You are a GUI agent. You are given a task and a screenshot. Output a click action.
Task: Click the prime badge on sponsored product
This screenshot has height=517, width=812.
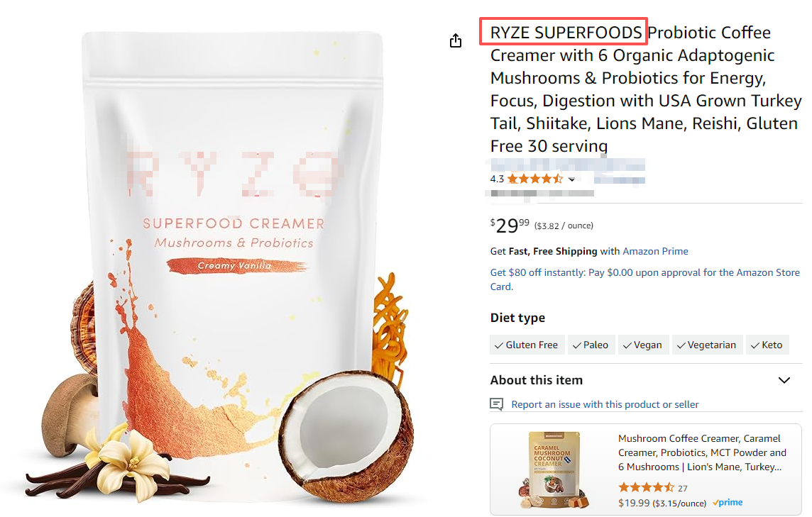(728, 502)
